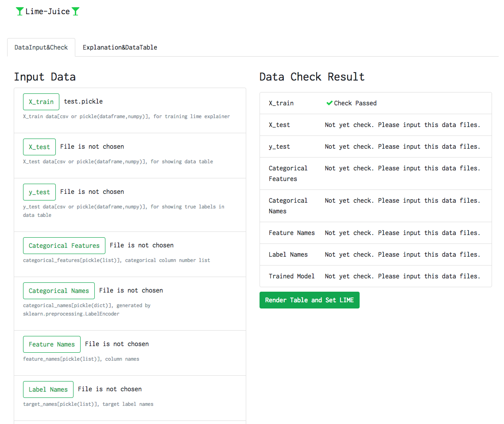Upload a Categorical Names file
Screen dimensions: 504x424
pyautogui.click(x=59, y=291)
